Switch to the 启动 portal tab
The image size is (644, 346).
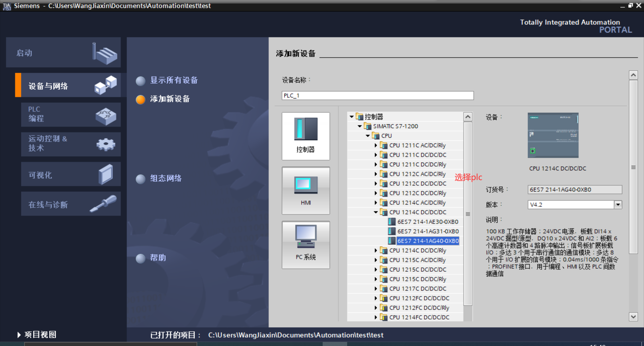click(x=64, y=52)
